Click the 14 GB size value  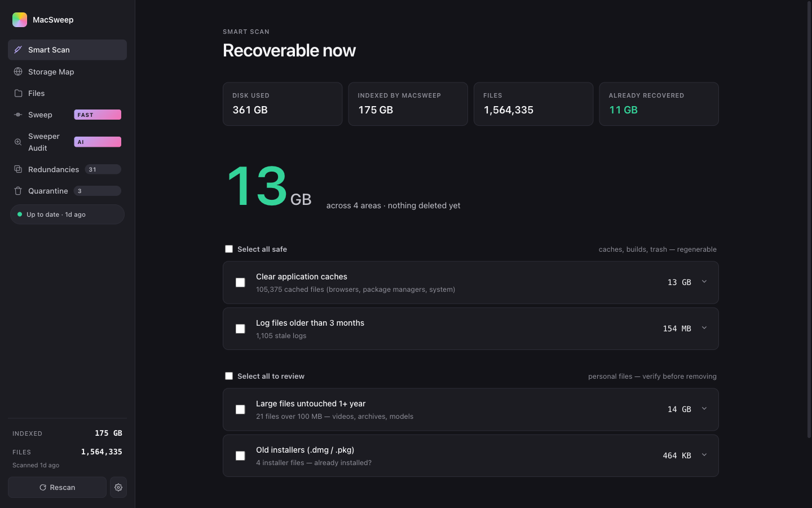pos(679,409)
